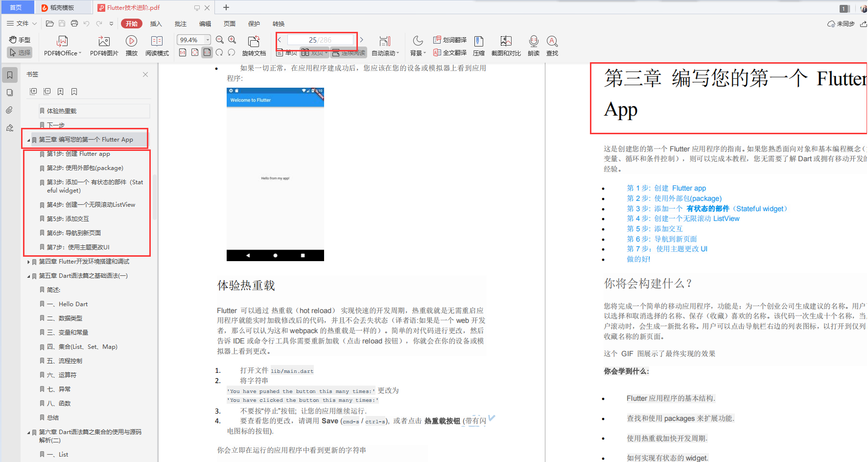Open the attachments paperclip panel
Viewport: 868px width, 462px height.
coord(10,110)
